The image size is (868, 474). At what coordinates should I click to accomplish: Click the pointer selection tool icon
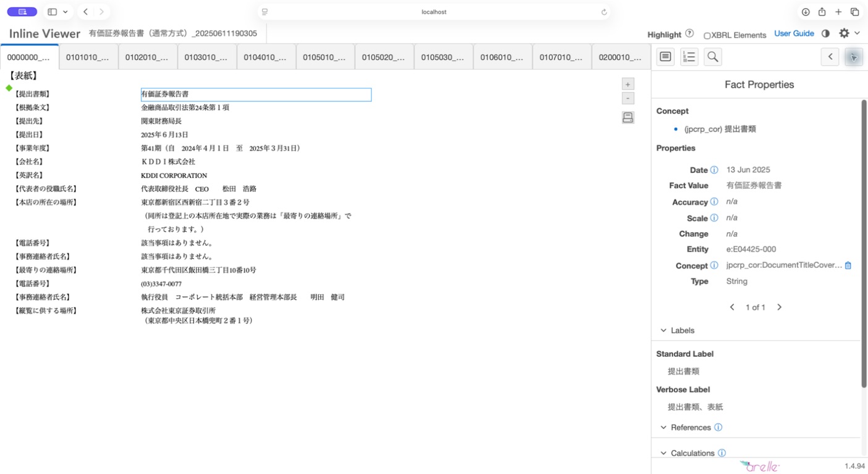(854, 57)
